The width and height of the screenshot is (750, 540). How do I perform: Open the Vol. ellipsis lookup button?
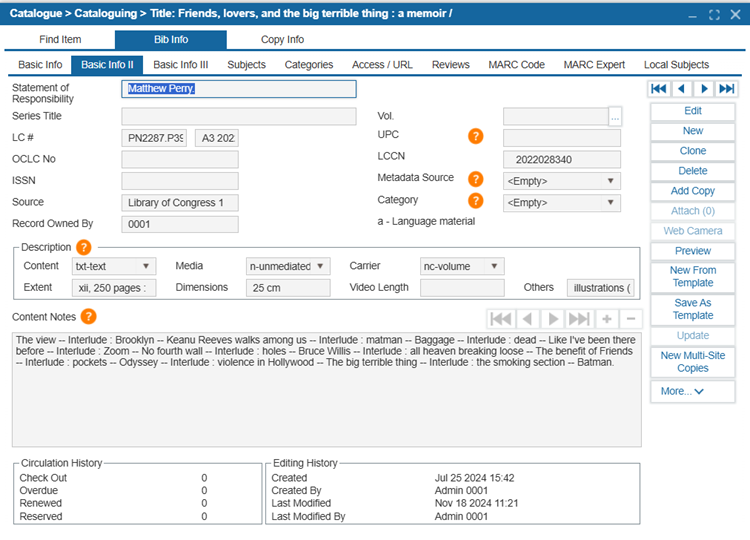(x=615, y=116)
